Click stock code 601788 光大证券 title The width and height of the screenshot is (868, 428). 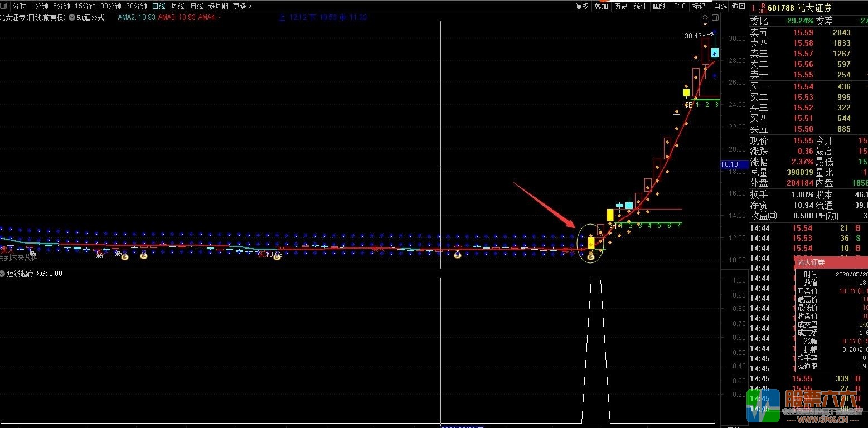point(799,8)
